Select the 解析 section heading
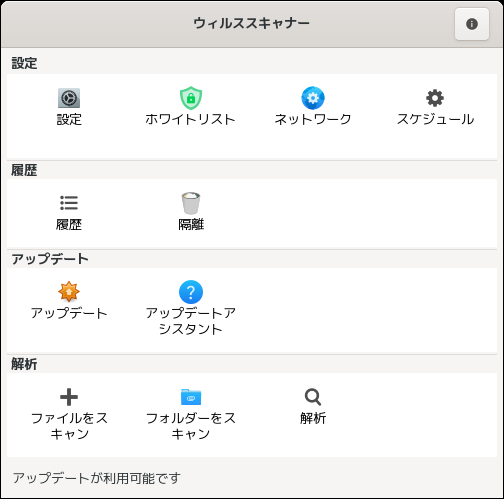The height and width of the screenshot is (499, 504). click(x=24, y=364)
